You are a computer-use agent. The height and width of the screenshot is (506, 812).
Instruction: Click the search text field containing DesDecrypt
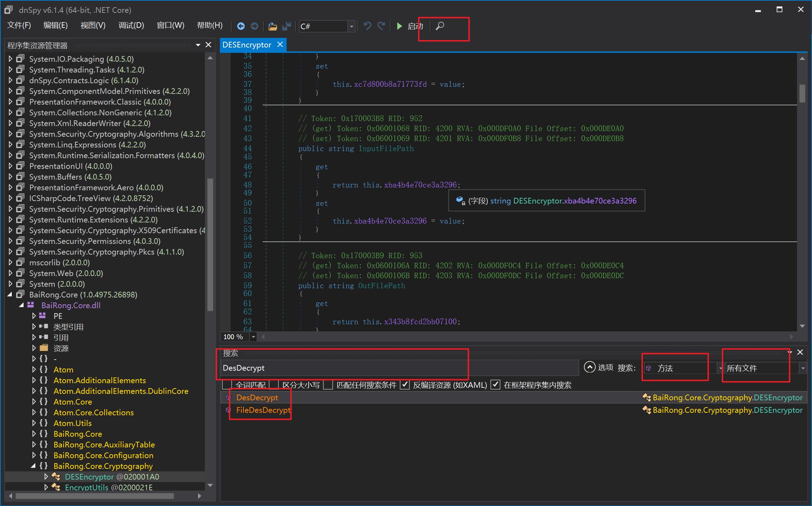(x=399, y=368)
